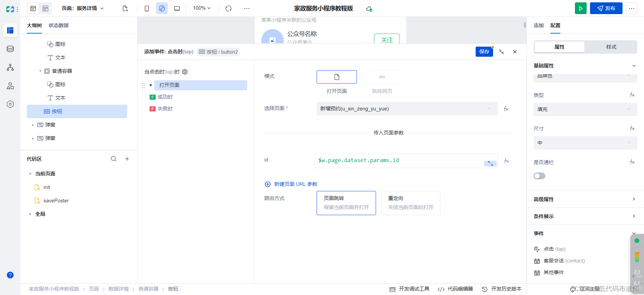The height and width of the screenshot is (295, 644).
Task: Collapse the 基础属性 section
Action: [634, 66]
